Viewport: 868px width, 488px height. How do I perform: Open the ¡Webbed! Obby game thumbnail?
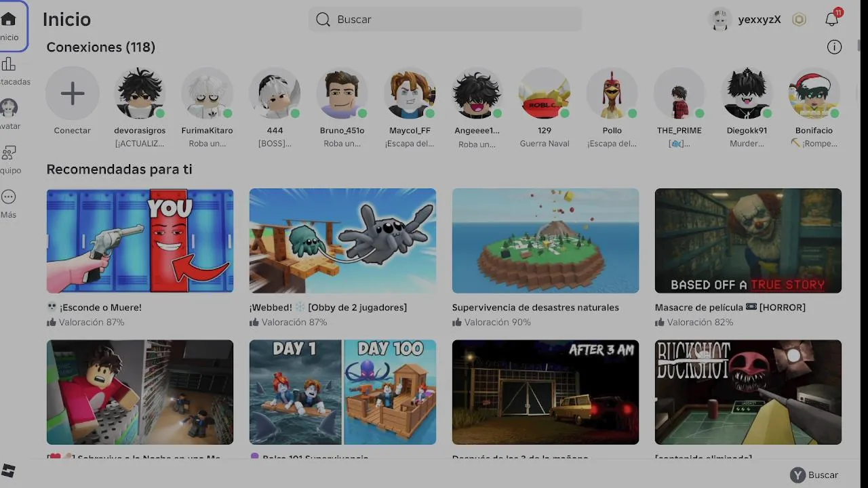coord(342,241)
